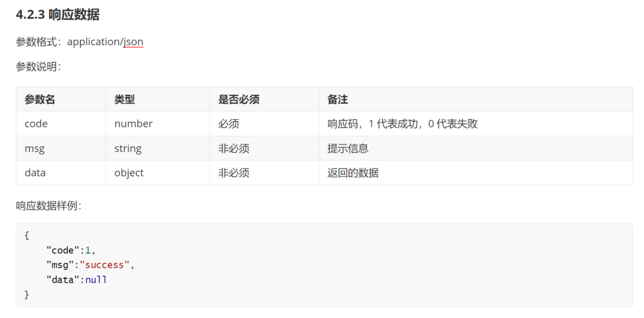
Task: Click the underlined word "json" in 参数格式
Action: tap(133, 42)
